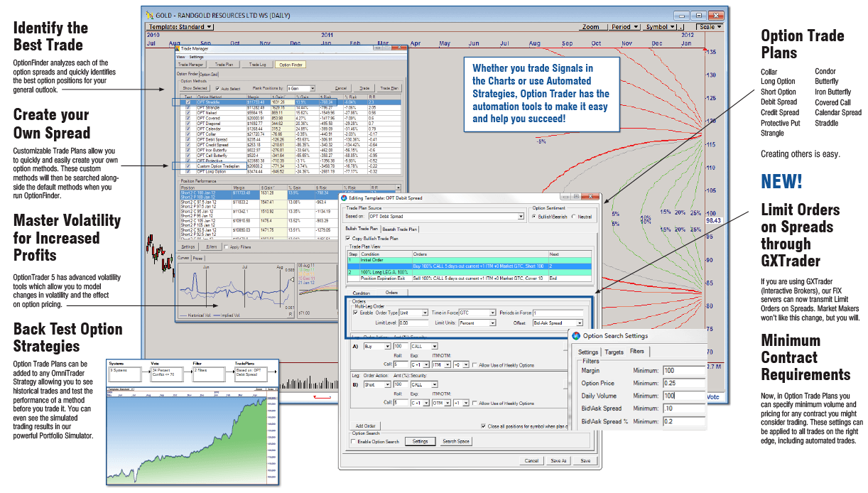Click the Limit Level input field

tap(413, 323)
